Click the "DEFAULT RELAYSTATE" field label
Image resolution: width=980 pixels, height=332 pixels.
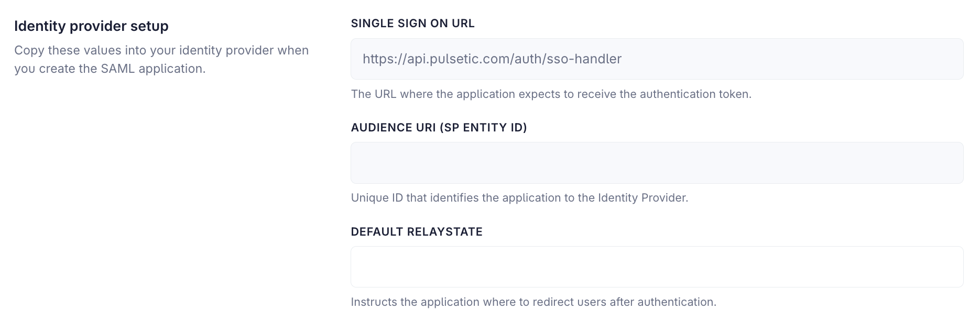(417, 231)
